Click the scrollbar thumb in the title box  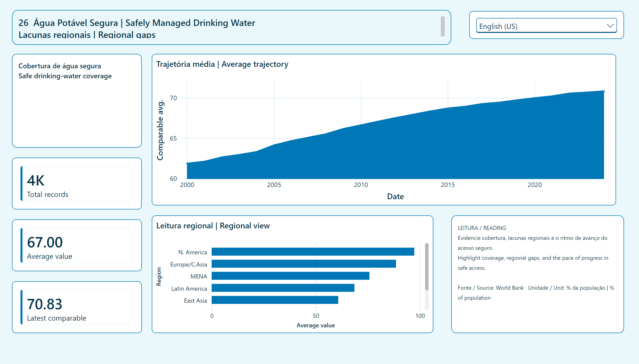[443, 26]
